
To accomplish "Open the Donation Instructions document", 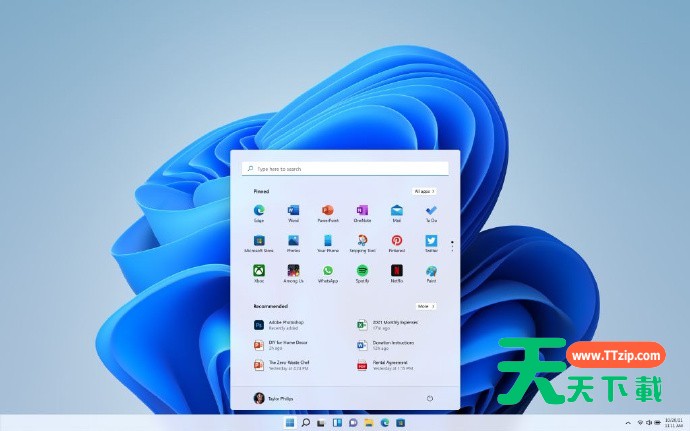I will pyautogui.click(x=385, y=345).
